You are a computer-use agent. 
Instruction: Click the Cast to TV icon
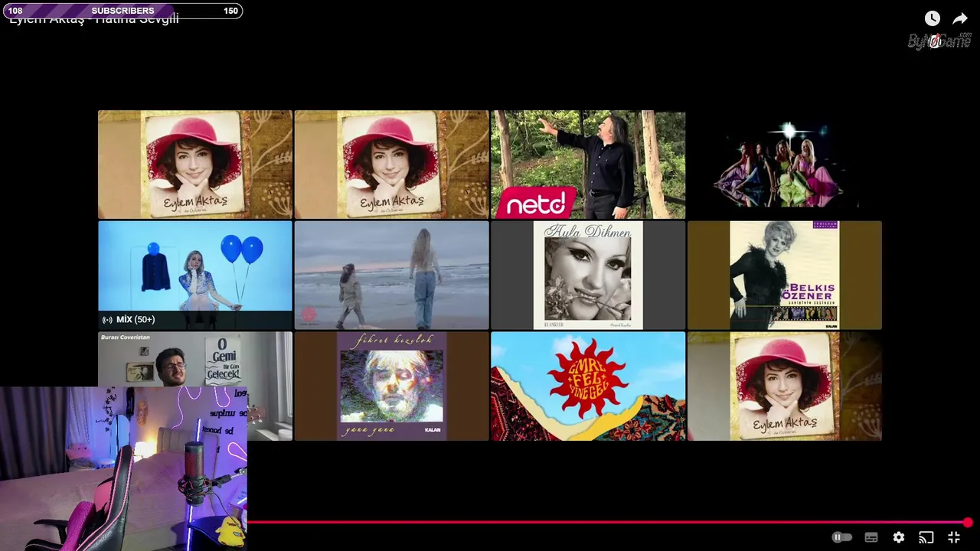926,537
